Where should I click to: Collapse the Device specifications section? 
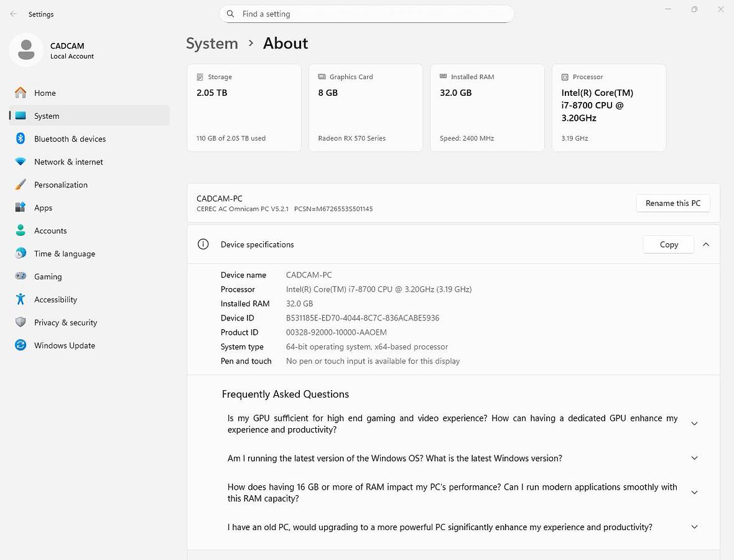[x=706, y=245]
